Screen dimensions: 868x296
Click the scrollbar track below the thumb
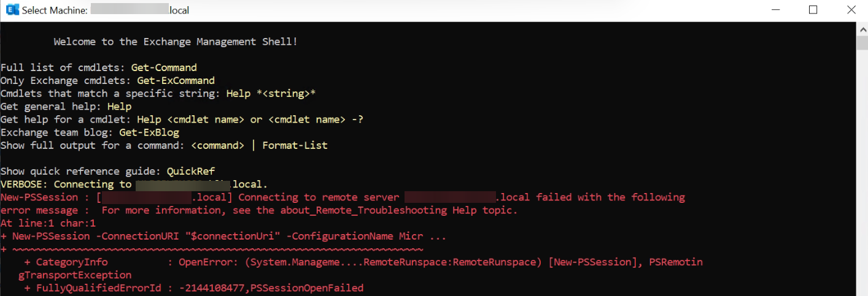(862, 184)
